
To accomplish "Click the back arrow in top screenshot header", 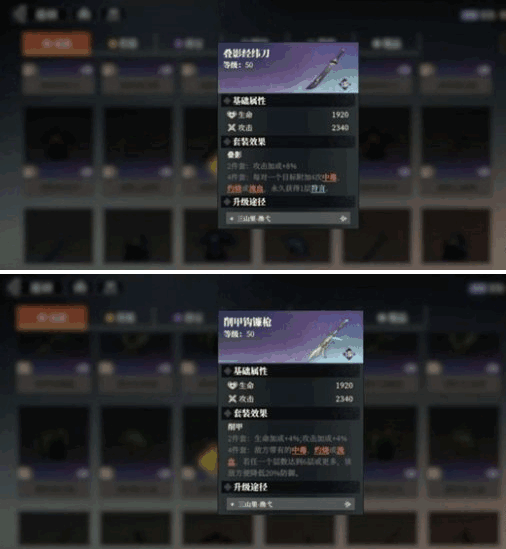I will click(19, 14).
